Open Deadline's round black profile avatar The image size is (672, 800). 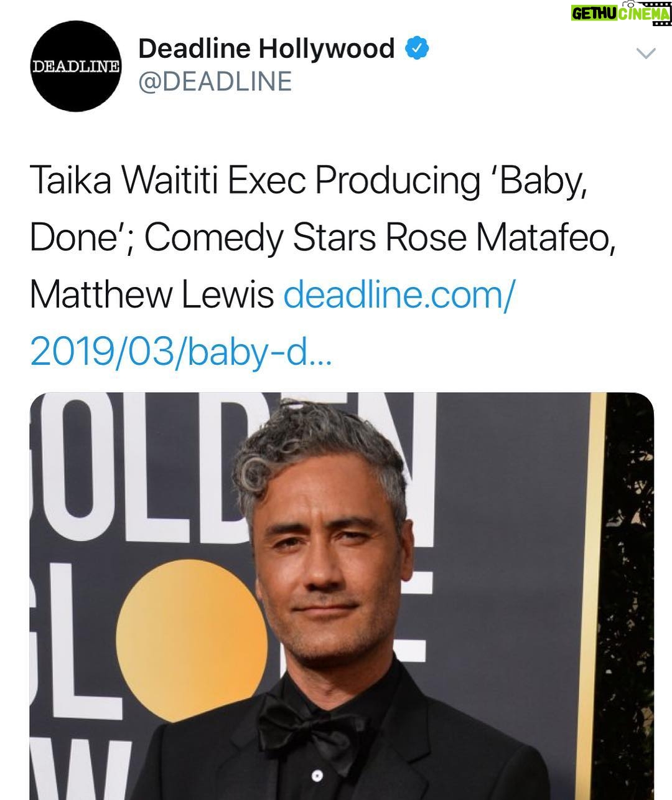[x=76, y=67]
